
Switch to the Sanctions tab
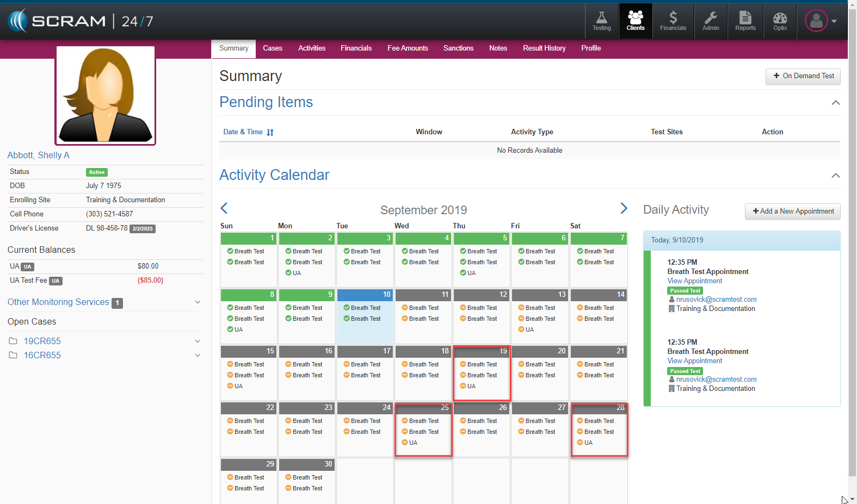(x=458, y=48)
